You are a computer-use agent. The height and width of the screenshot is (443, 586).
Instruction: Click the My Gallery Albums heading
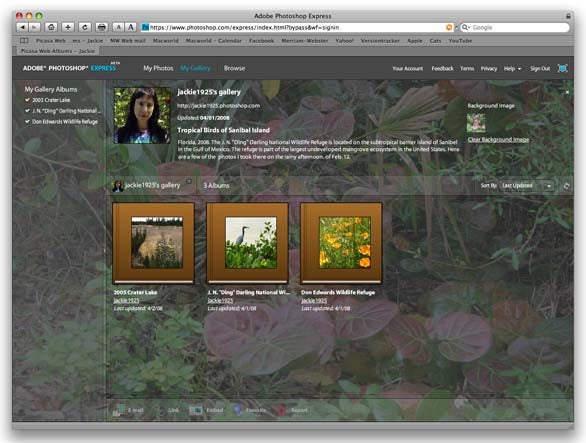(x=51, y=89)
